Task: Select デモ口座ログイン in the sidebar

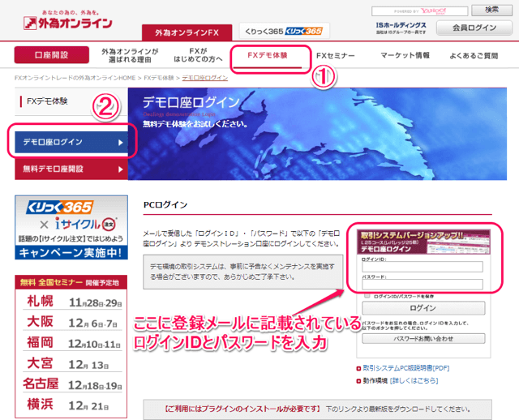Action: pyautogui.click(x=71, y=142)
